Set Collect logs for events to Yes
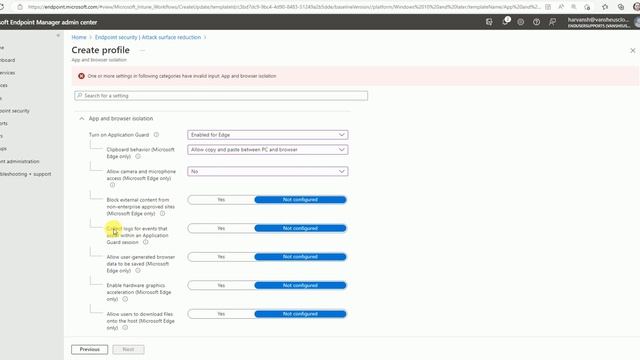The width and height of the screenshot is (640, 360). (x=221, y=228)
